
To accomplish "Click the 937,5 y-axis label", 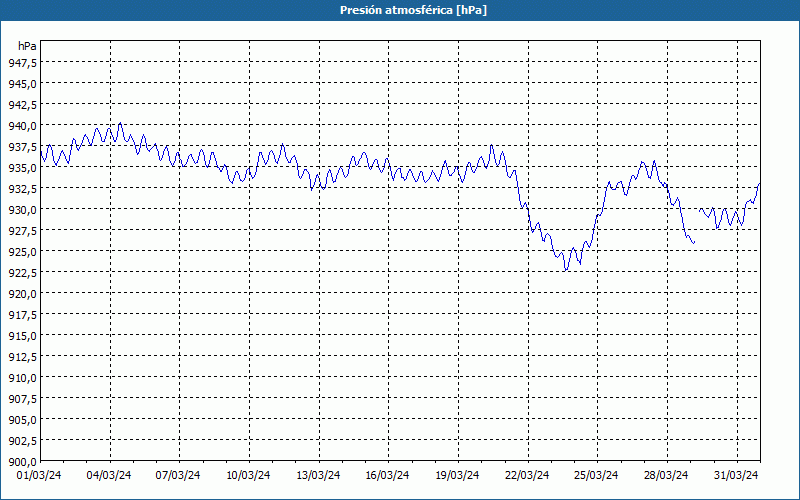I will pos(22,146).
